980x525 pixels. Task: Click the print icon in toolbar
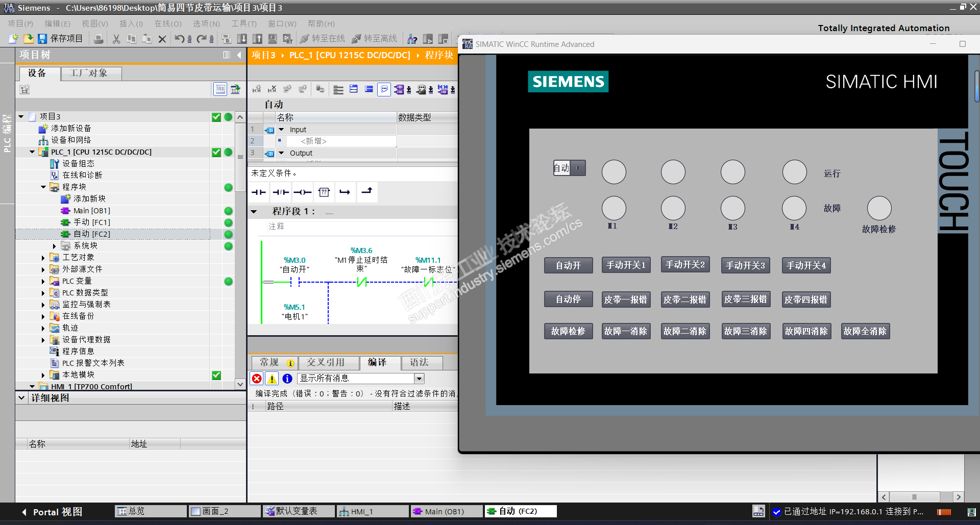coord(99,39)
